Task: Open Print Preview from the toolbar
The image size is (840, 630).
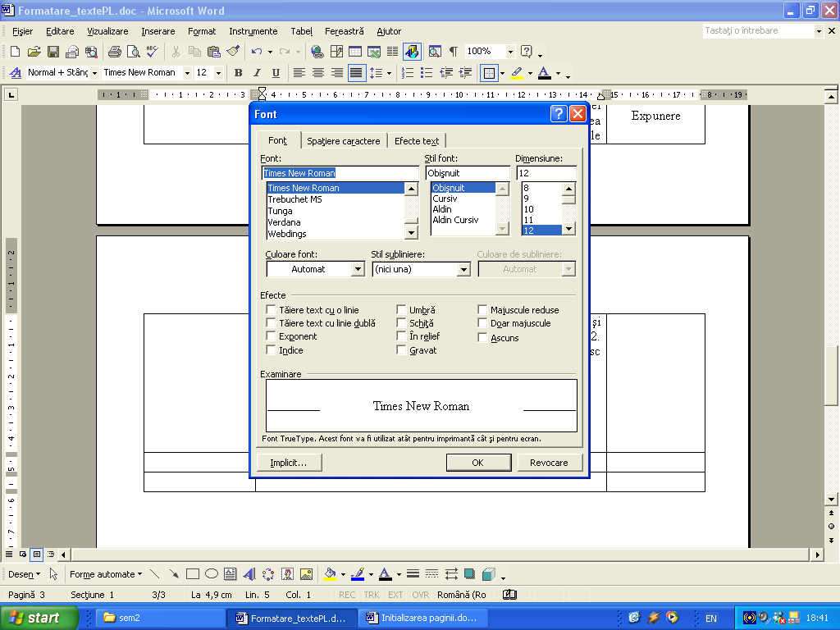Action: pyautogui.click(x=134, y=52)
